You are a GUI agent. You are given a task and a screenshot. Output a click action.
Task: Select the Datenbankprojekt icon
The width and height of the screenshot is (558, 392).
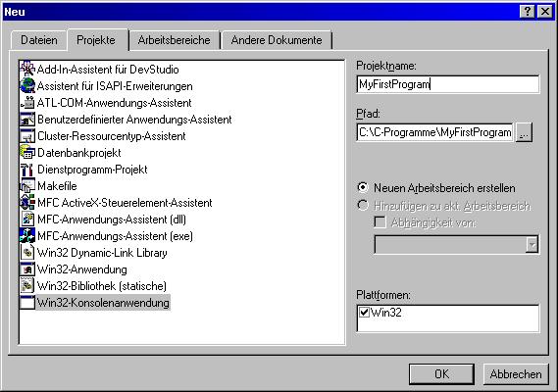pyautogui.click(x=27, y=152)
